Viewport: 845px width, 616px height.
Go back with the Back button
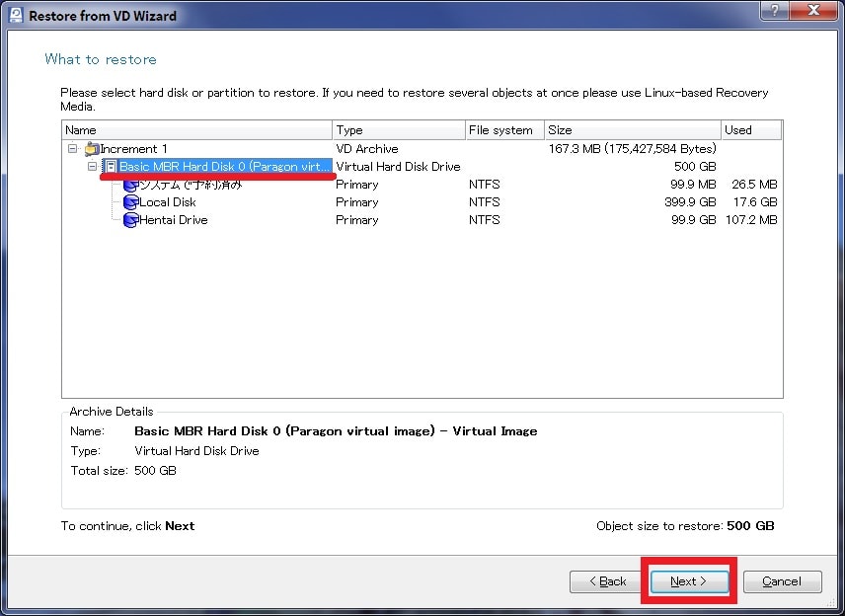pyautogui.click(x=608, y=581)
